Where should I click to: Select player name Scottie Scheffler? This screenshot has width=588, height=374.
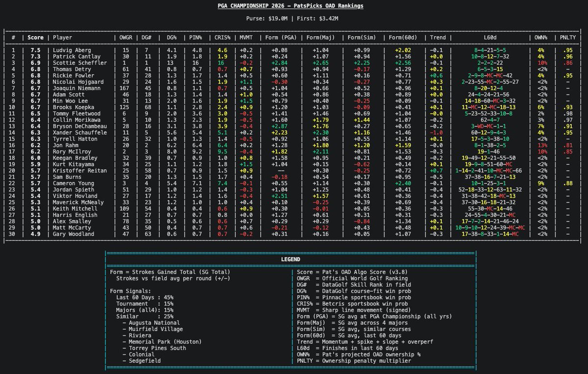[x=80, y=63]
